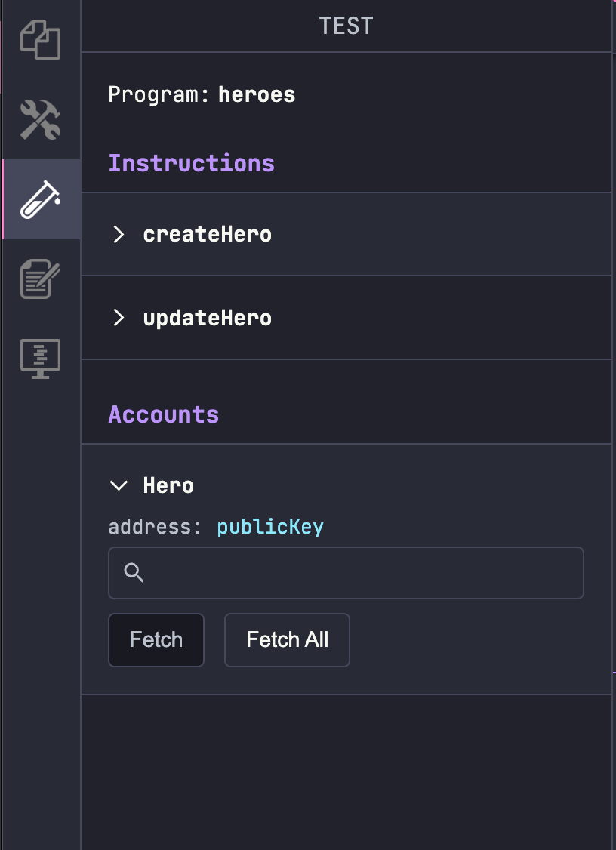Screen dimensions: 616x850
Task: Click the heroes program name
Action: click(x=257, y=94)
